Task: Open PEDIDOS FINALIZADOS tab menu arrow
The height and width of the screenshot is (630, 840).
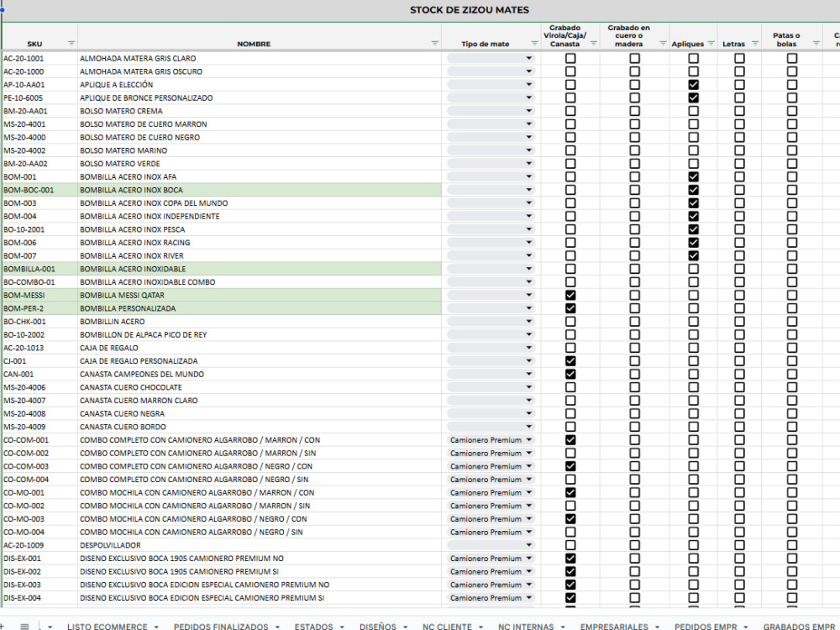Action: pyautogui.click(x=277, y=627)
